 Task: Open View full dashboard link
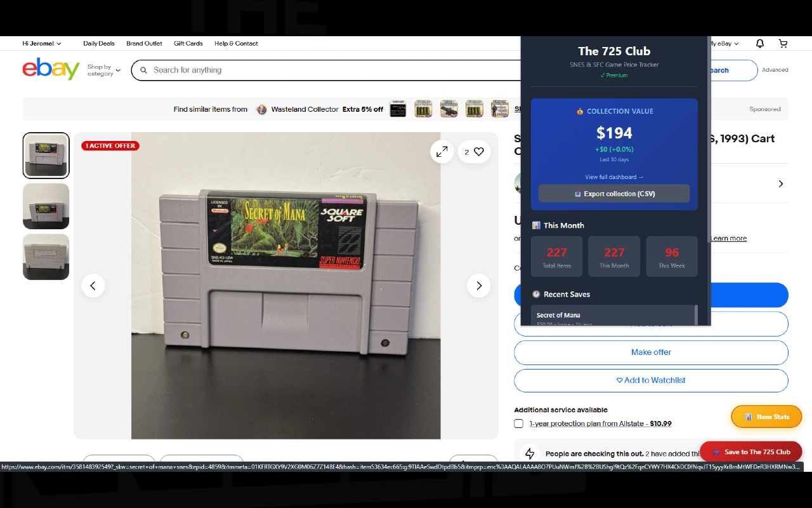tap(613, 177)
